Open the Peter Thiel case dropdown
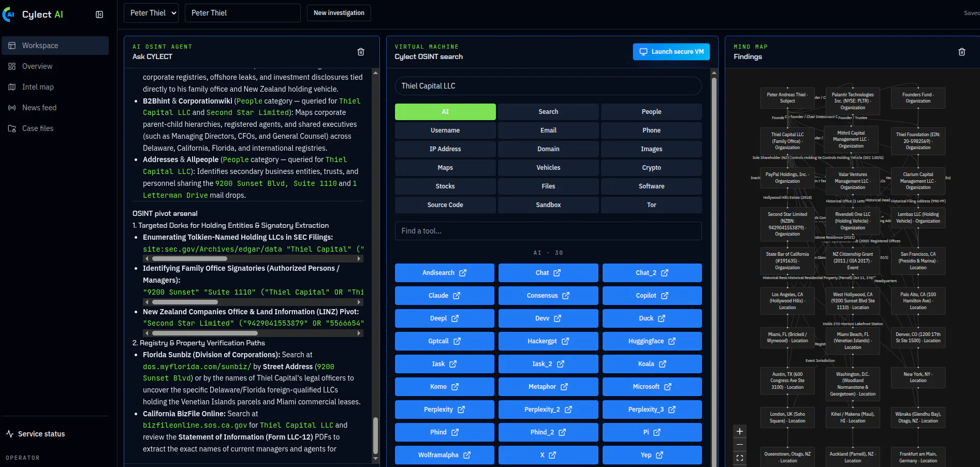The width and height of the screenshot is (980, 467). 151,13
